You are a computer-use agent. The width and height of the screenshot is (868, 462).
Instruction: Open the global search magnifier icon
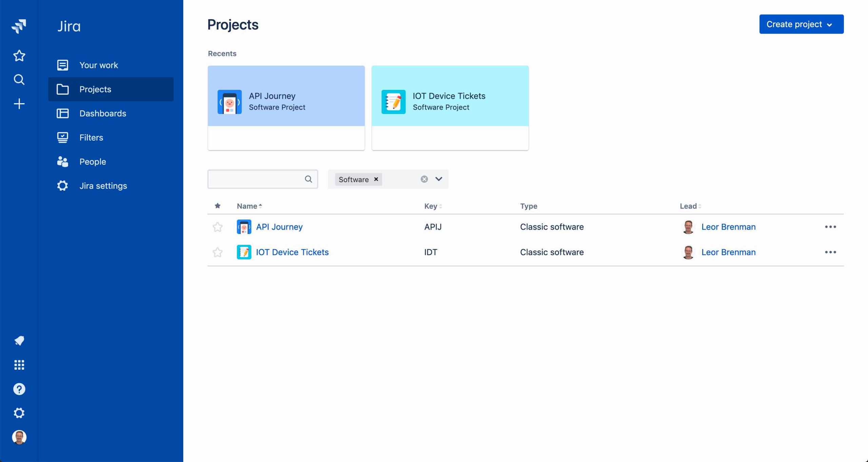19,80
